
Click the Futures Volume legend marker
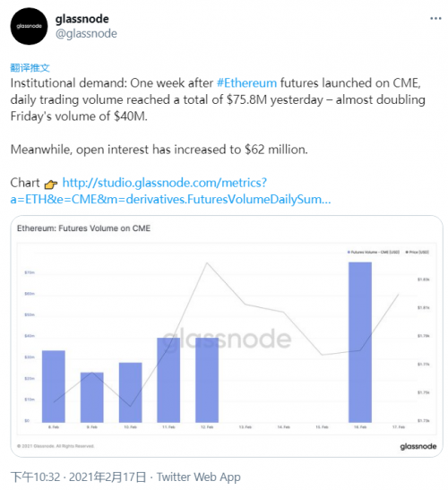(349, 252)
